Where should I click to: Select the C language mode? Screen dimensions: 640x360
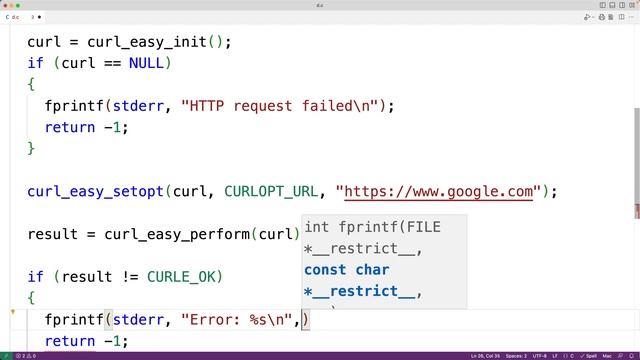pos(569,356)
